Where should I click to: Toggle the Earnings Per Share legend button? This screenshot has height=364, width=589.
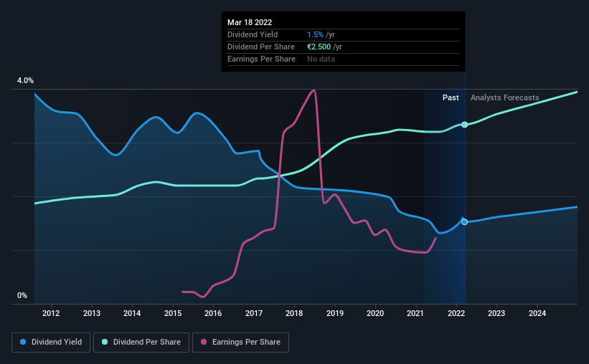(x=240, y=343)
